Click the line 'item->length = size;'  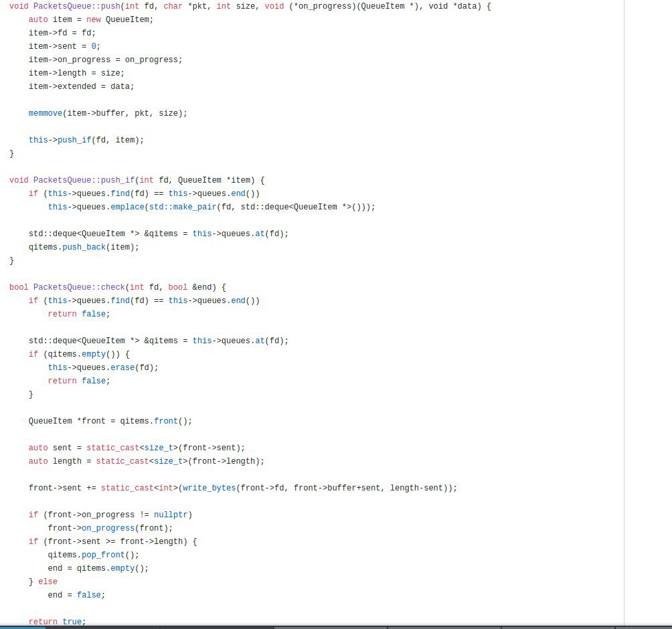point(76,73)
